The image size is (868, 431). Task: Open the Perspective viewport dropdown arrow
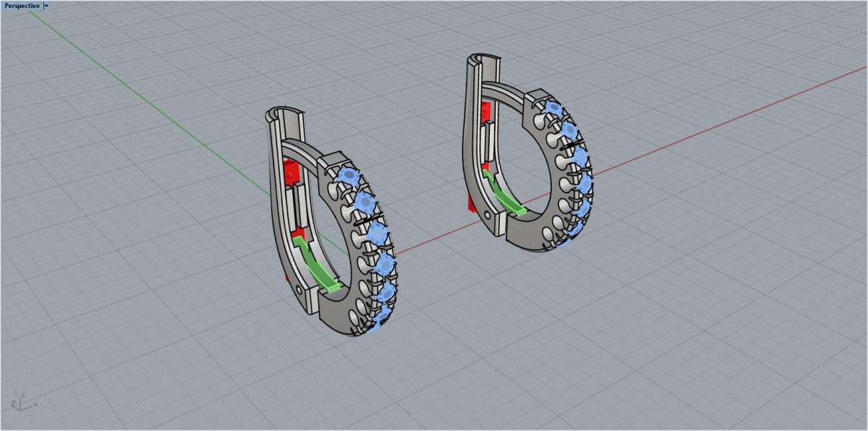[46, 6]
